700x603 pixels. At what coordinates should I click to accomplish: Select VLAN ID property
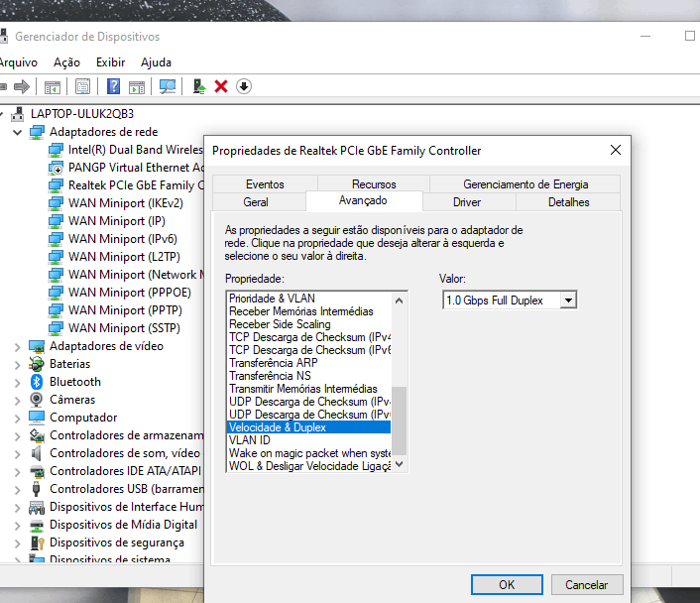click(x=309, y=440)
